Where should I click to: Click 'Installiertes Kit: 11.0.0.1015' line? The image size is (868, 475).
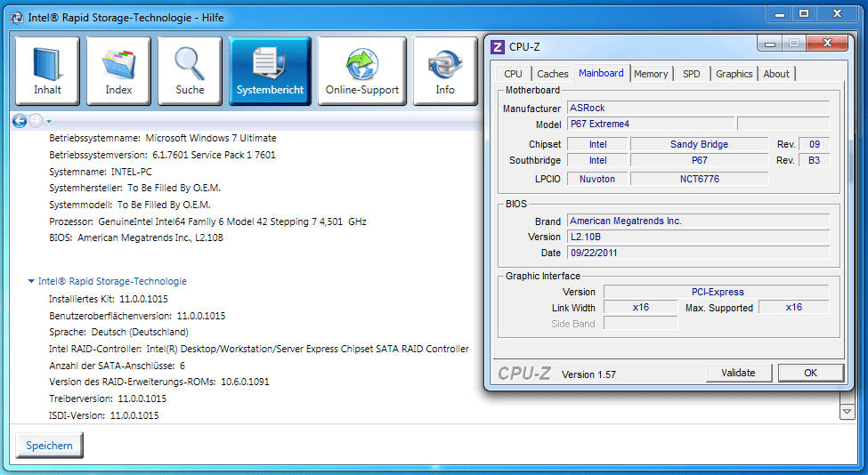coord(109,299)
